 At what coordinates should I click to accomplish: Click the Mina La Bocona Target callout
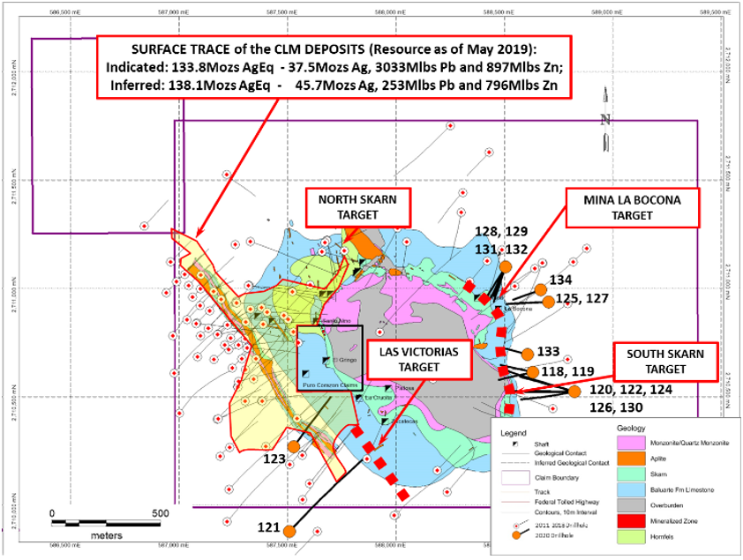[633, 207]
